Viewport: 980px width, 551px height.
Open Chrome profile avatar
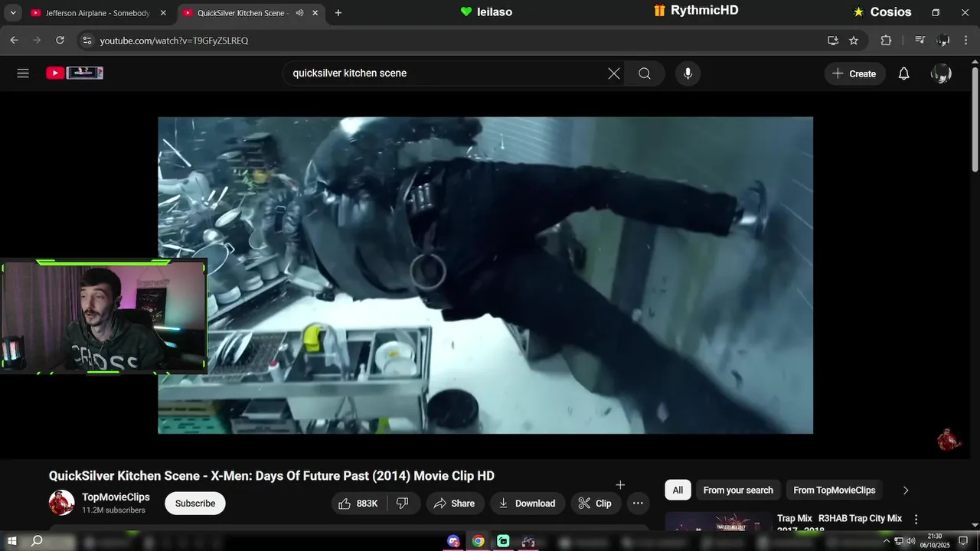pyautogui.click(x=943, y=41)
